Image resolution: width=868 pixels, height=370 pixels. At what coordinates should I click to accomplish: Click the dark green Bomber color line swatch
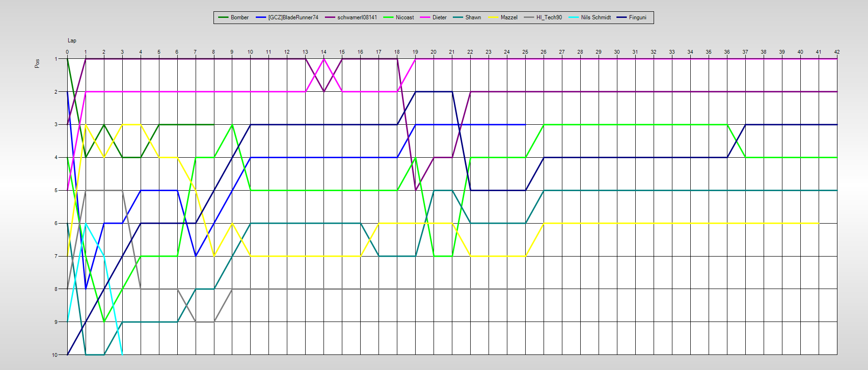tap(223, 17)
